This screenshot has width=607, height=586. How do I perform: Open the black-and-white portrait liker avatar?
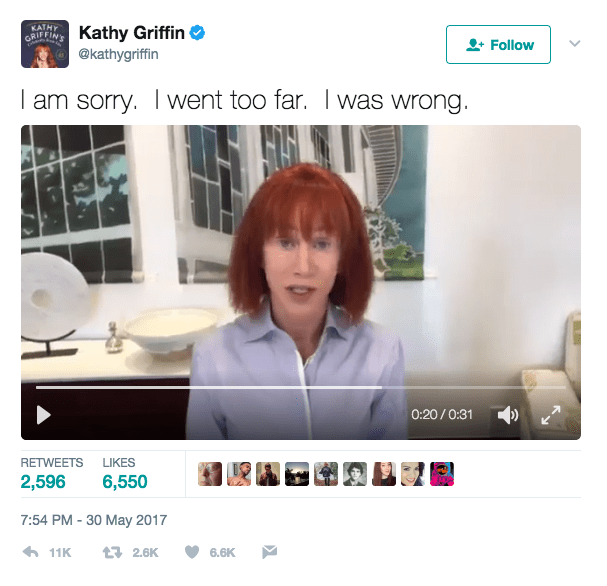pos(355,474)
